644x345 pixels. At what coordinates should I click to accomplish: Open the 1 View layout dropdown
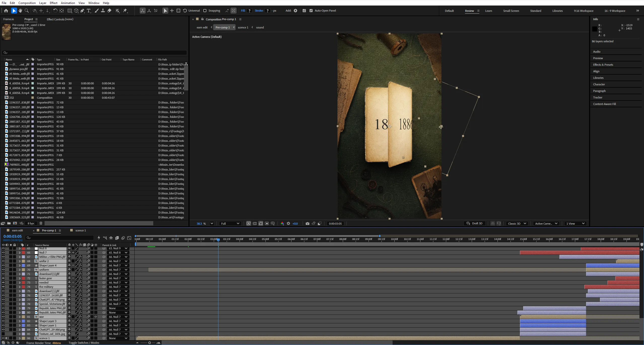pos(575,223)
